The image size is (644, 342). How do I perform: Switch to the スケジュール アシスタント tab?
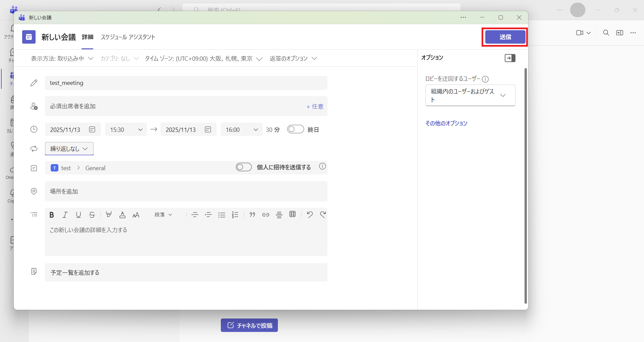tap(128, 37)
